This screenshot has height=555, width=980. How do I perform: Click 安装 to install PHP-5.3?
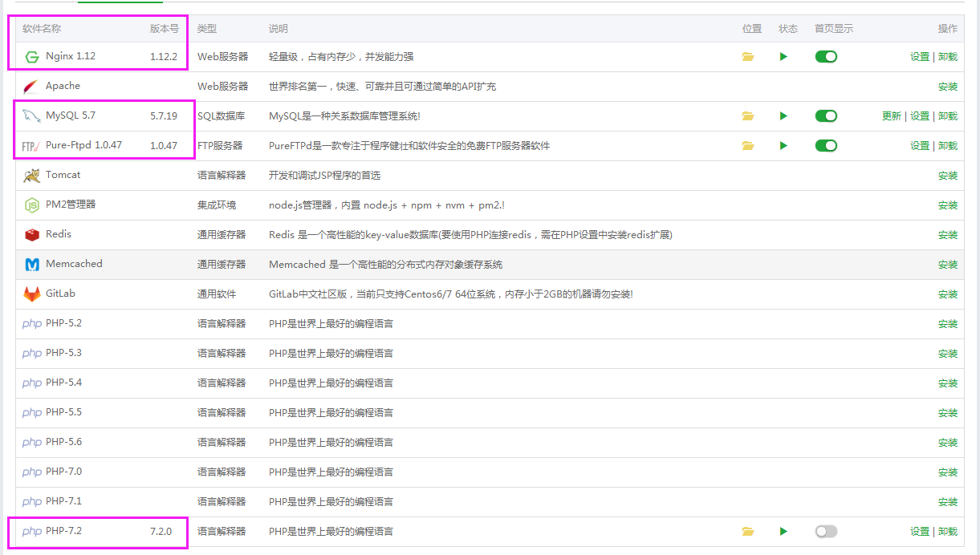[x=948, y=354]
